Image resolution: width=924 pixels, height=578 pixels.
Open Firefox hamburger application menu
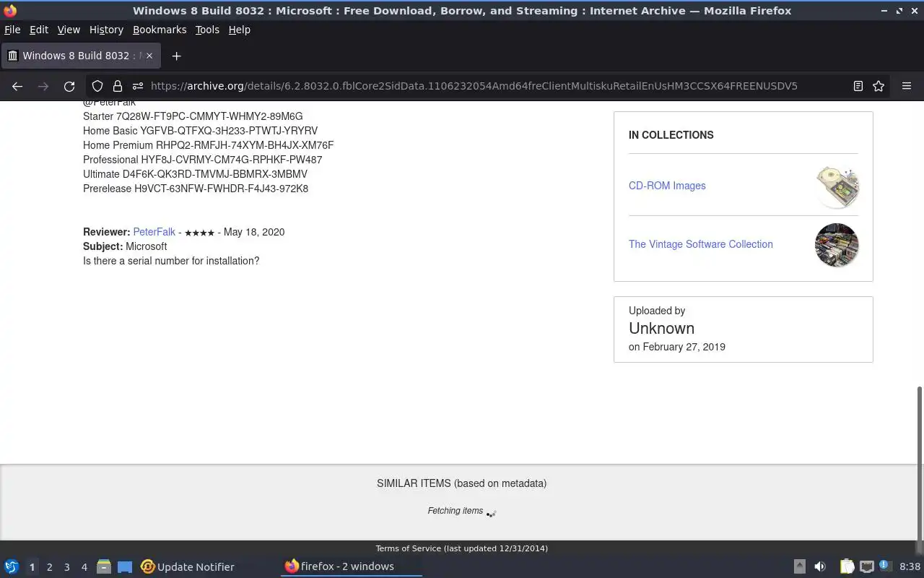click(x=907, y=86)
